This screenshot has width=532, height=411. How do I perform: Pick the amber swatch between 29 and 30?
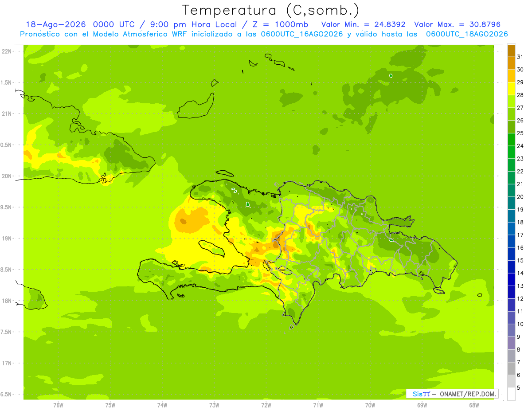tap(511, 76)
